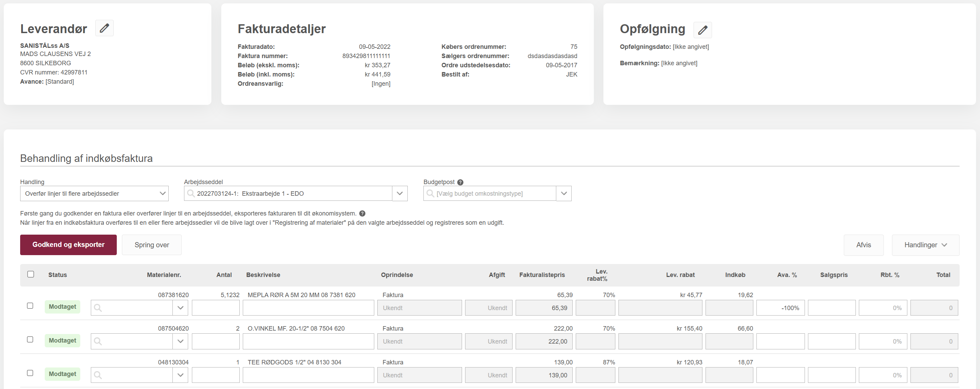Expand the Budgetpost dropdown arrow
Image resolution: width=980 pixels, height=389 pixels.
[564, 193]
